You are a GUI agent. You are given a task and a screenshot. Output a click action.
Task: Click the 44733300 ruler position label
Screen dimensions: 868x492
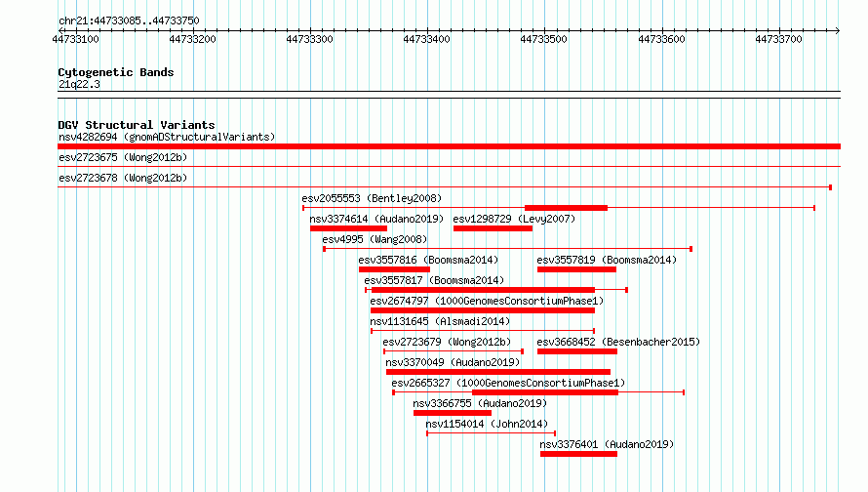tap(309, 39)
